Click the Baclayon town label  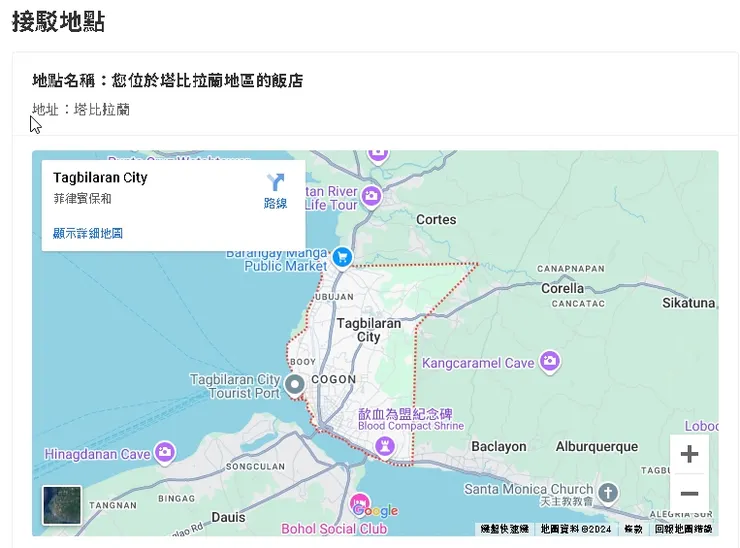[x=498, y=446]
